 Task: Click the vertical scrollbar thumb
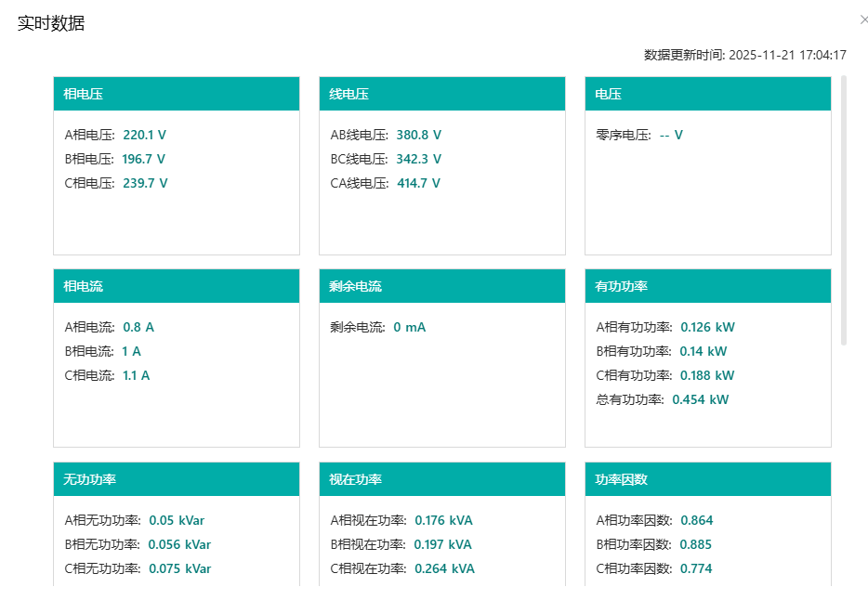tap(844, 211)
